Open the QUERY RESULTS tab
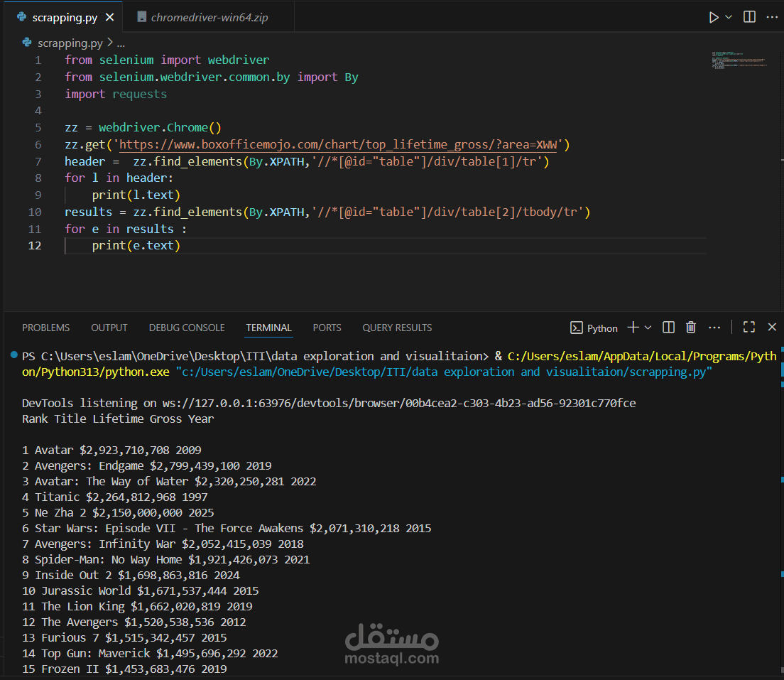 (397, 328)
